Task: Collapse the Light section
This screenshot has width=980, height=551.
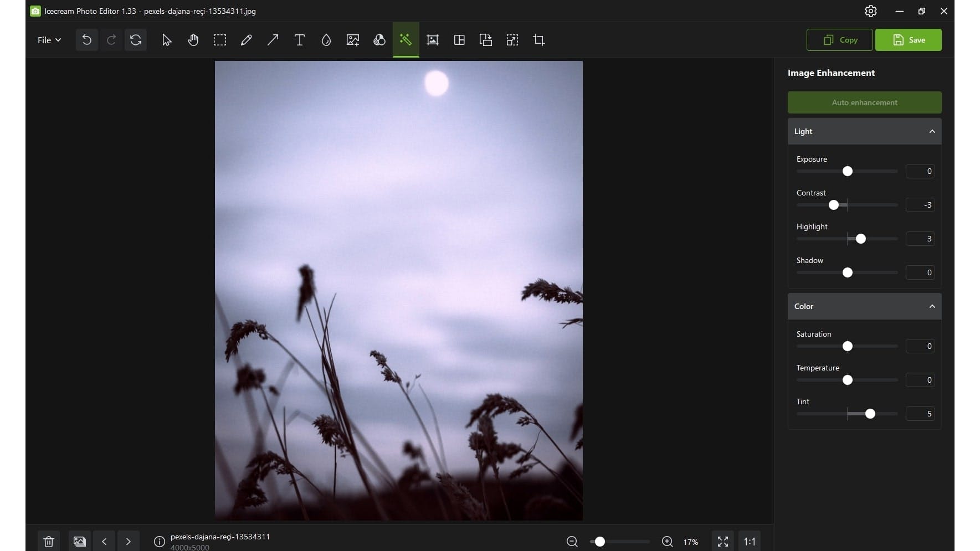Action: point(932,131)
